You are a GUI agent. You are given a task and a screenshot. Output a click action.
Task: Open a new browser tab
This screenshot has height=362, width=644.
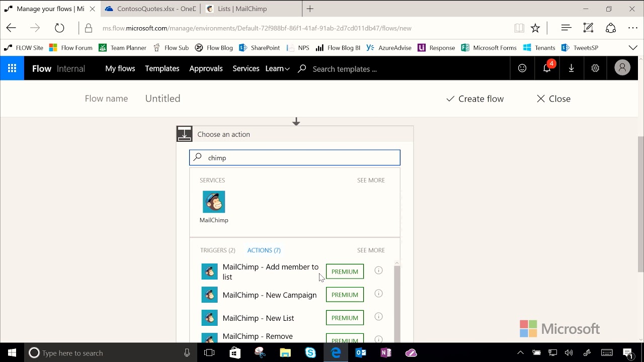(x=310, y=9)
